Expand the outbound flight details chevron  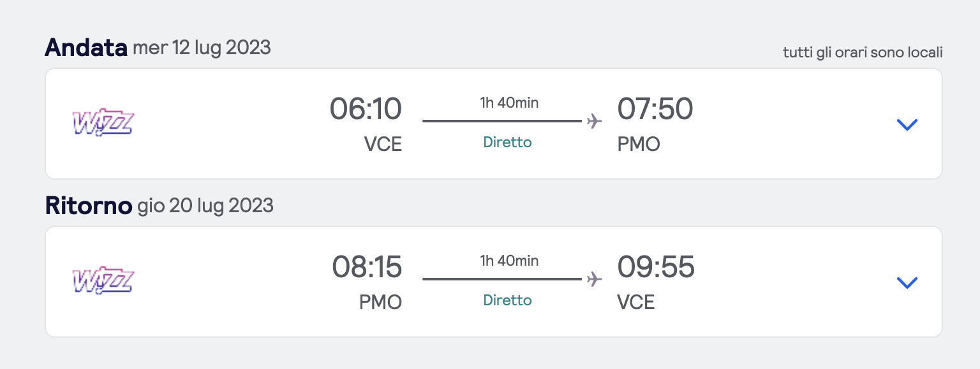point(907,124)
